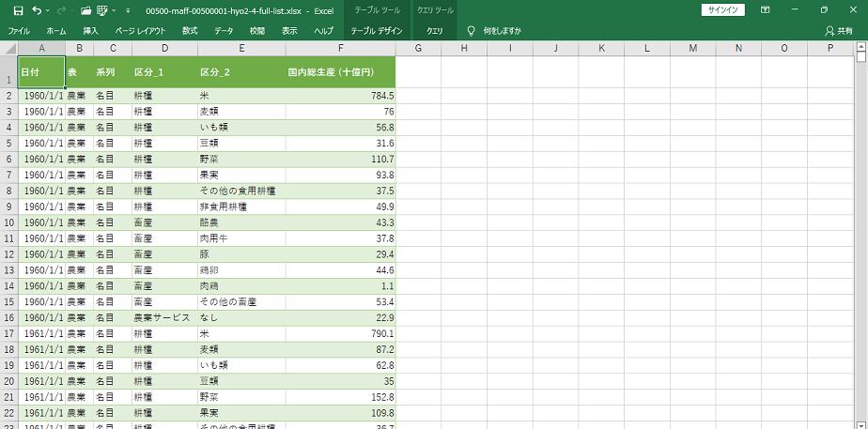Viewport: 868px width, 429px height.
Task: Click the Open folder icon
Action: pos(86,10)
